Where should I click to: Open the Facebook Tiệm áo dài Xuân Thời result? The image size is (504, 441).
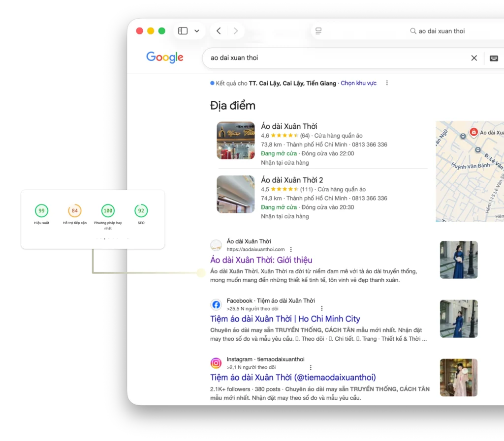point(285,319)
